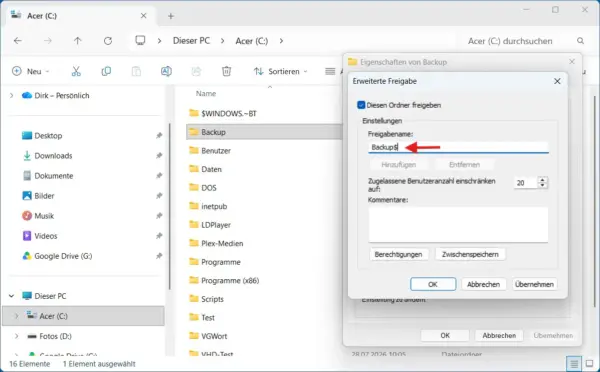Toggle Diesen Ordner freigeben checkbox
The width and height of the screenshot is (600, 372).
[x=361, y=105]
